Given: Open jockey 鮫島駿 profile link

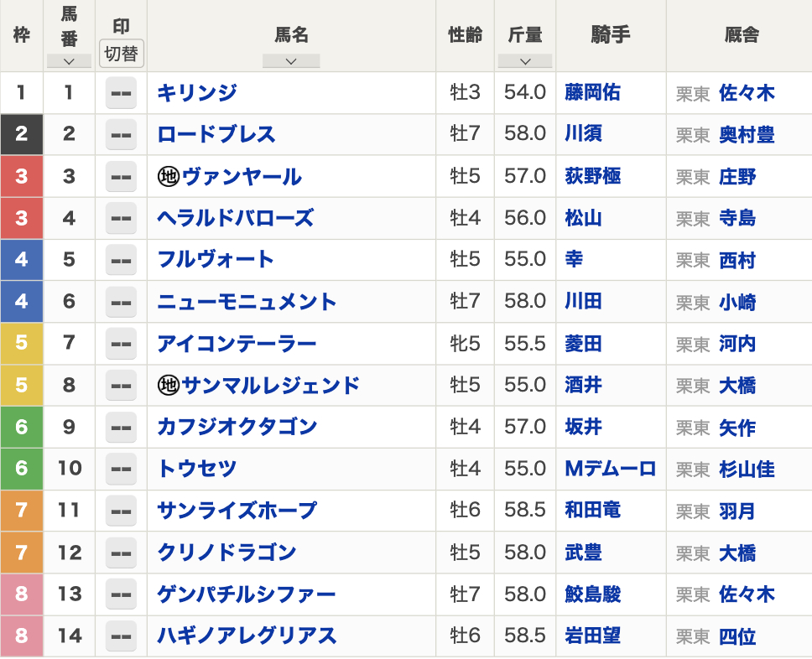Looking at the screenshot, I should (592, 594).
